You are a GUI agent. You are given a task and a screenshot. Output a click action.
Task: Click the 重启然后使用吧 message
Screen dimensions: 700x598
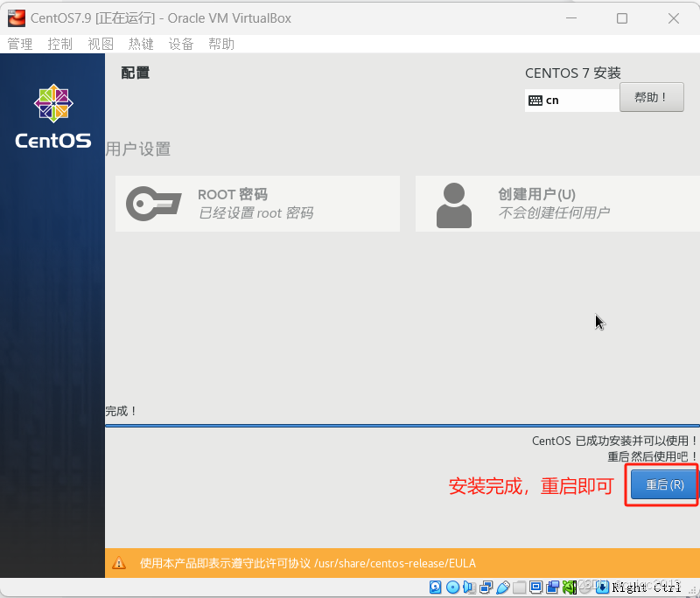652,456
